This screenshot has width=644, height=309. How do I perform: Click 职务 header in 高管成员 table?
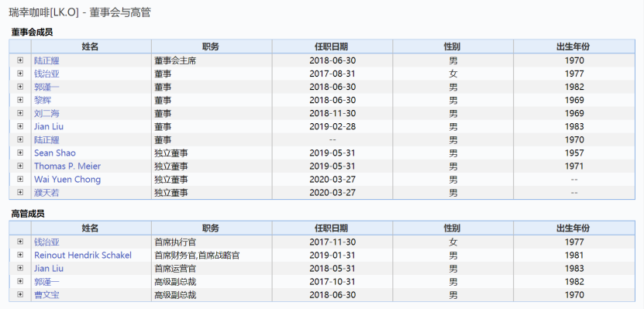coord(212,228)
